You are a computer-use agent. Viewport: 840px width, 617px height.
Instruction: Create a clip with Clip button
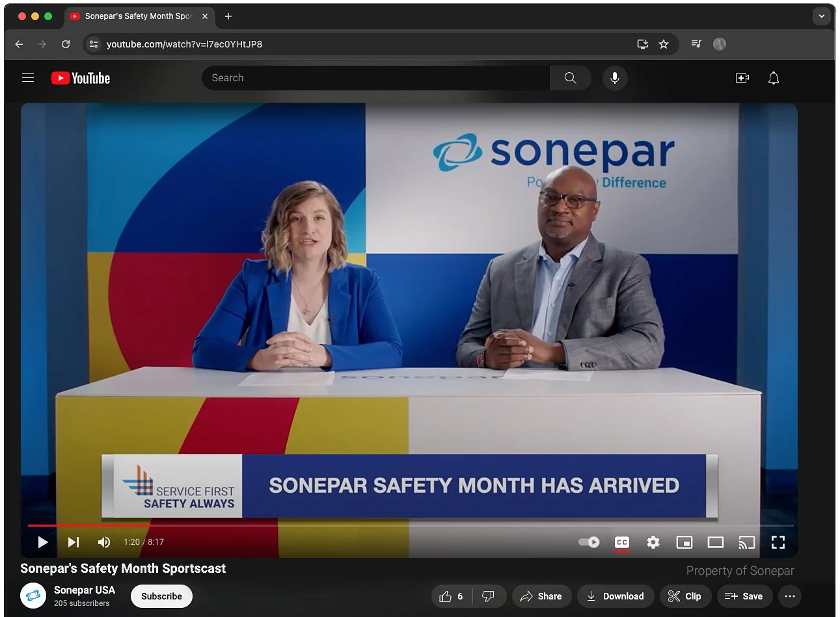point(685,596)
